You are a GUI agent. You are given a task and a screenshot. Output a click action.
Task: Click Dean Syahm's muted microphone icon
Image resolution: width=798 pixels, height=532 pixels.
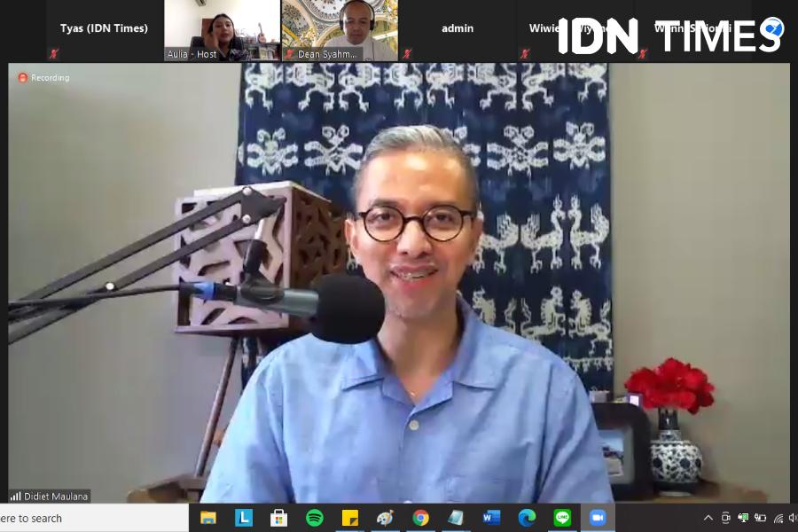(289, 53)
